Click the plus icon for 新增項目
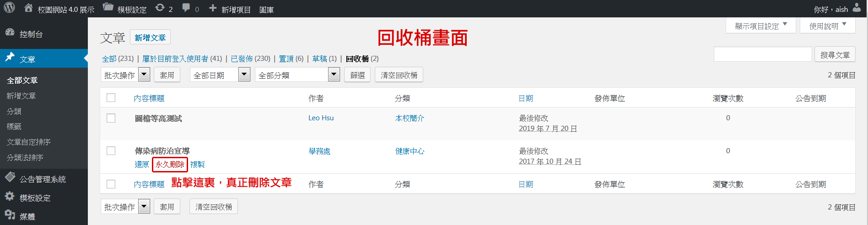 pos(213,8)
